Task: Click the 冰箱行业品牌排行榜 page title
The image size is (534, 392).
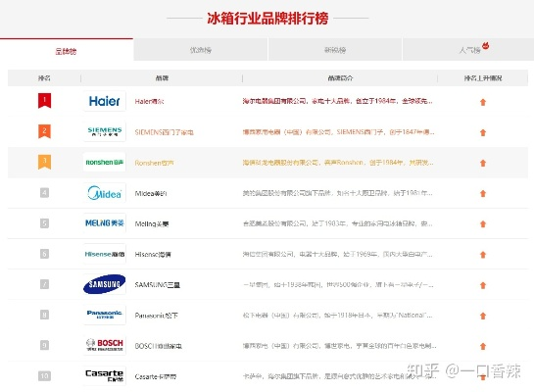Action: 267,18
